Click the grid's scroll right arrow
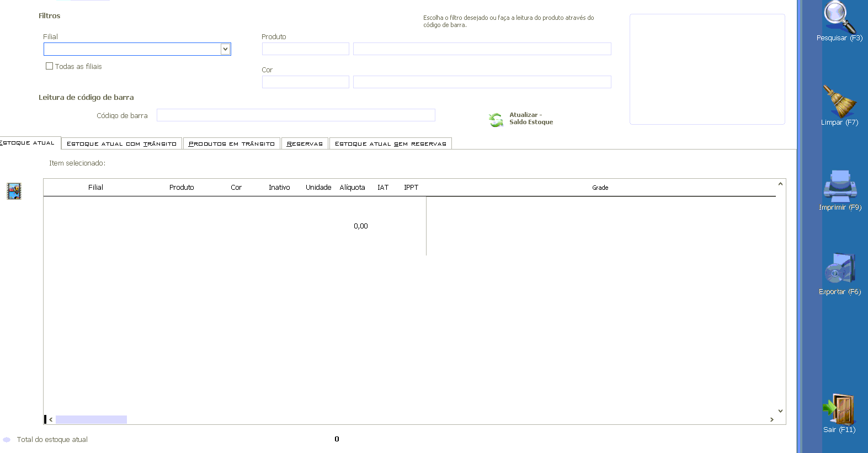The image size is (868, 453). (x=771, y=420)
